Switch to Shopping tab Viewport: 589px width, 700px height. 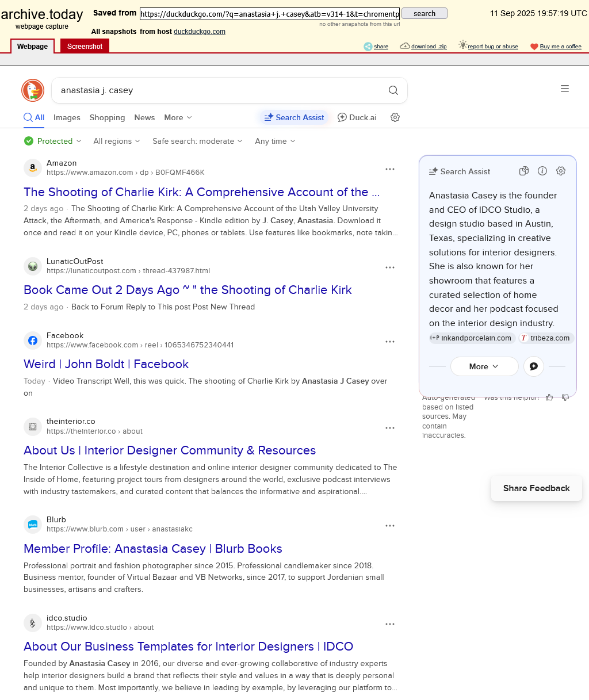point(107,117)
